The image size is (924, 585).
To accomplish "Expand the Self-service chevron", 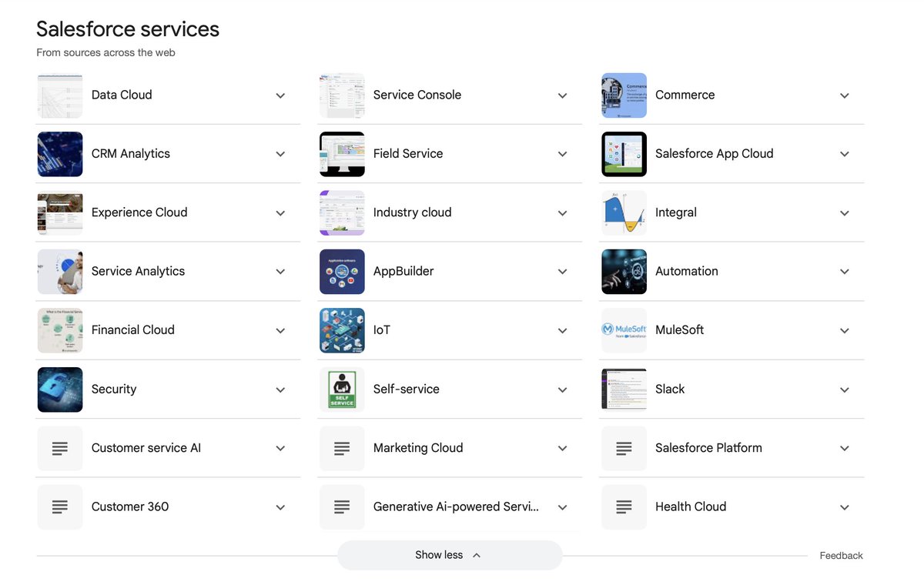I will click(562, 389).
